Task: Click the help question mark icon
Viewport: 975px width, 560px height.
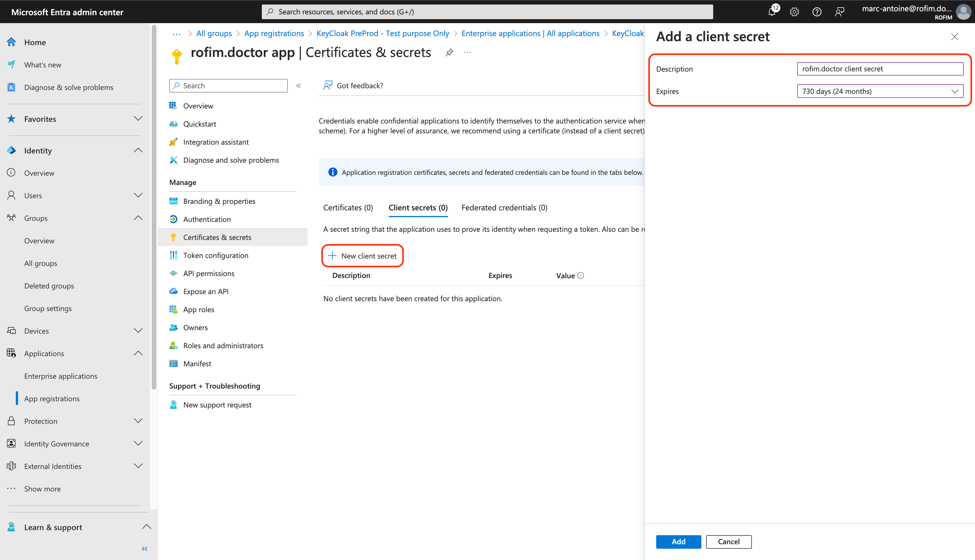Action: pos(816,12)
